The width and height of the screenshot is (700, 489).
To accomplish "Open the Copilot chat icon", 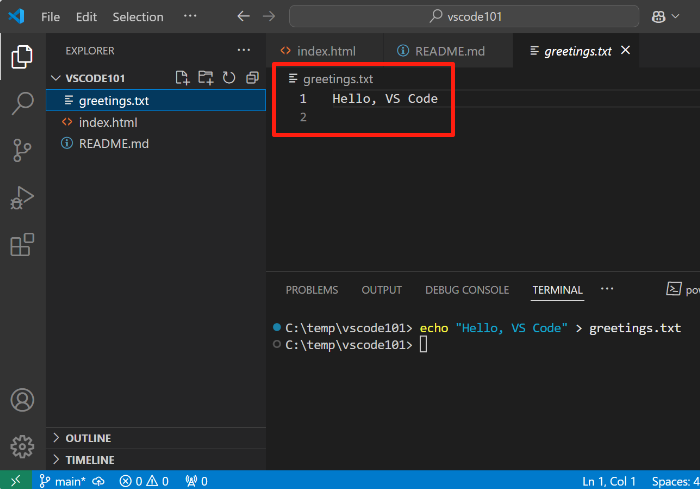I will 658,17.
